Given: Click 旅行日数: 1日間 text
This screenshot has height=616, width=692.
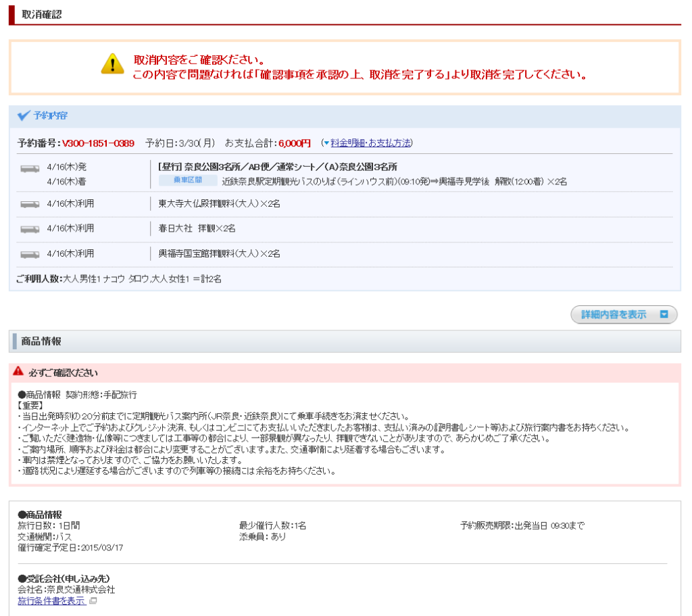Looking at the screenshot, I should tap(49, 525).
